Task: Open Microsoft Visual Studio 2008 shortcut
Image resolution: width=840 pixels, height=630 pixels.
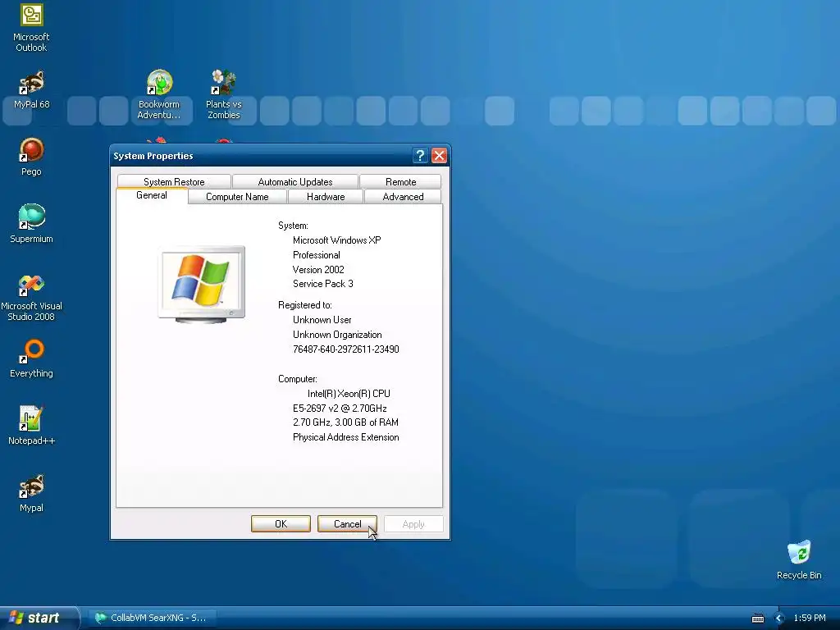Action: tap(32, 298)
